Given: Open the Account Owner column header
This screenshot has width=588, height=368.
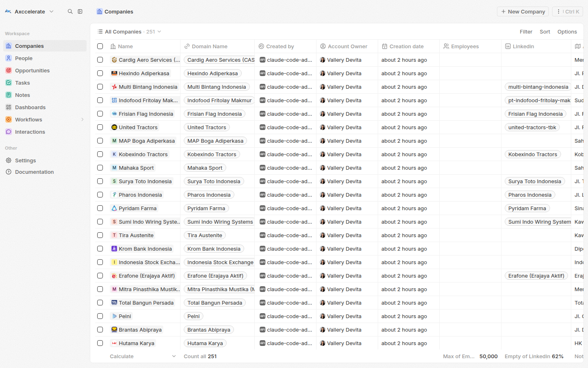Looking at the screenshot, I should [347, 46].
